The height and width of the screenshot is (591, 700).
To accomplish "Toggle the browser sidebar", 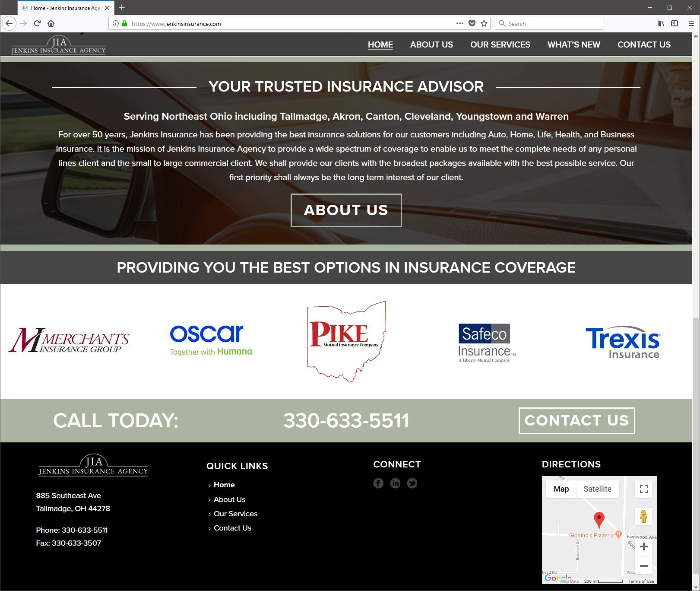I will [x=674, y=23].
